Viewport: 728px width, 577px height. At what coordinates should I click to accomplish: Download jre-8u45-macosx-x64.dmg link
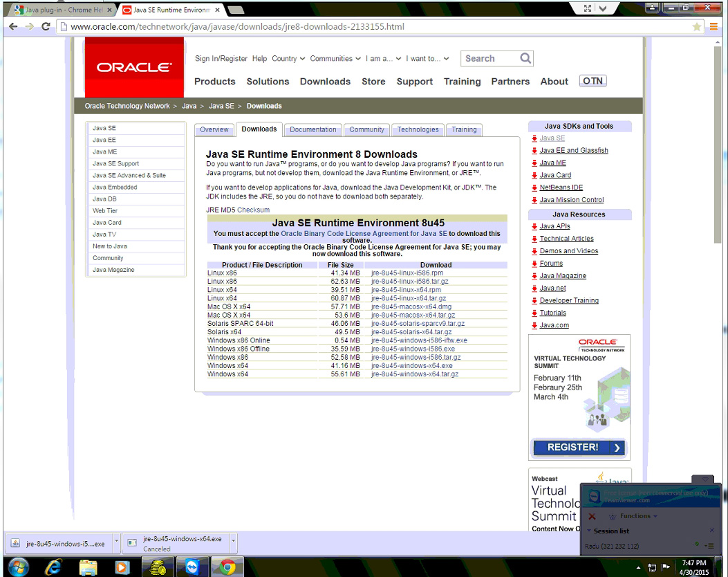(411, 306)
